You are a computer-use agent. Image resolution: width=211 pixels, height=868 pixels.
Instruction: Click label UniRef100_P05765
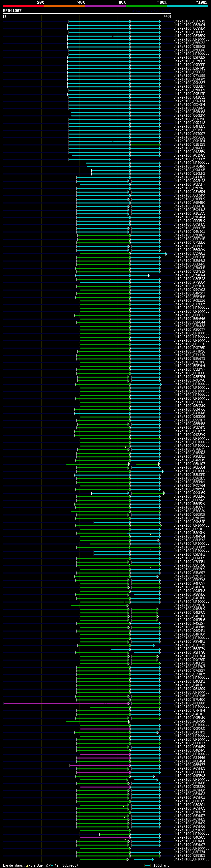[x=189, y=348]
